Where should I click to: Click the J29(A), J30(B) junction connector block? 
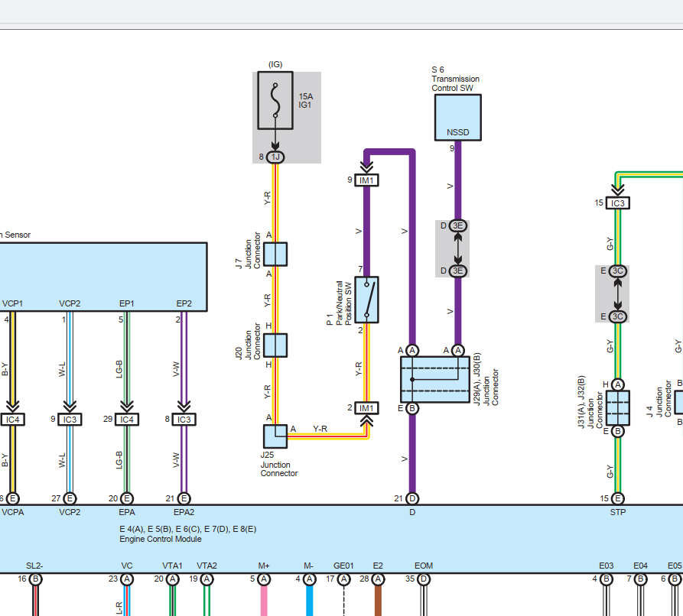pyautogui.click(x=435, y=379)
